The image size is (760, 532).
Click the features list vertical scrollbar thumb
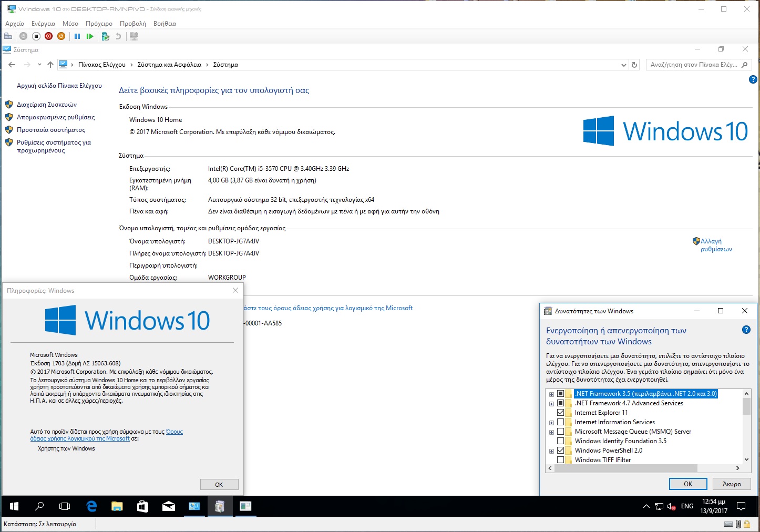746,406
